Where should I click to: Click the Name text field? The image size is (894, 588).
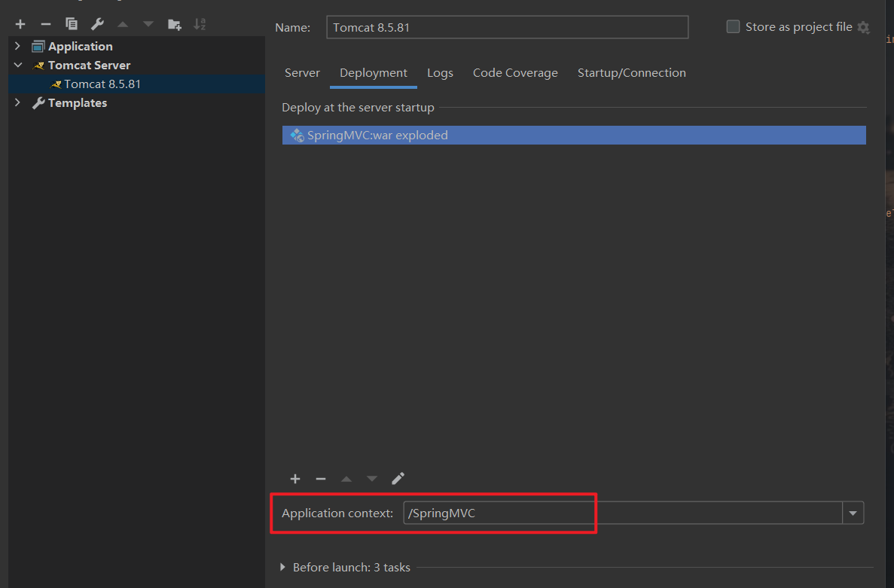point(507,27)
